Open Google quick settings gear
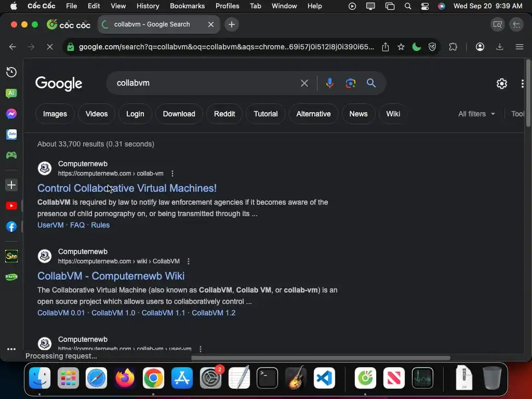The image size is (532, 399). 502,84
